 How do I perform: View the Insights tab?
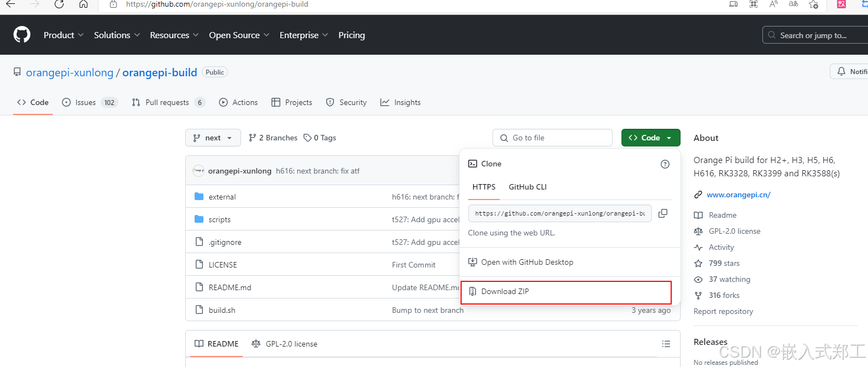pos(401,102)
